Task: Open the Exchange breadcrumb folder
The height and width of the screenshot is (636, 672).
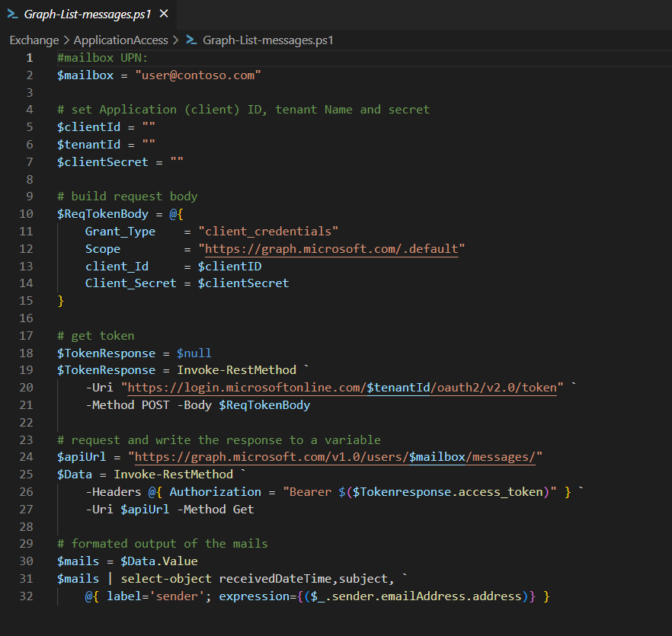Action: (34, 40)
